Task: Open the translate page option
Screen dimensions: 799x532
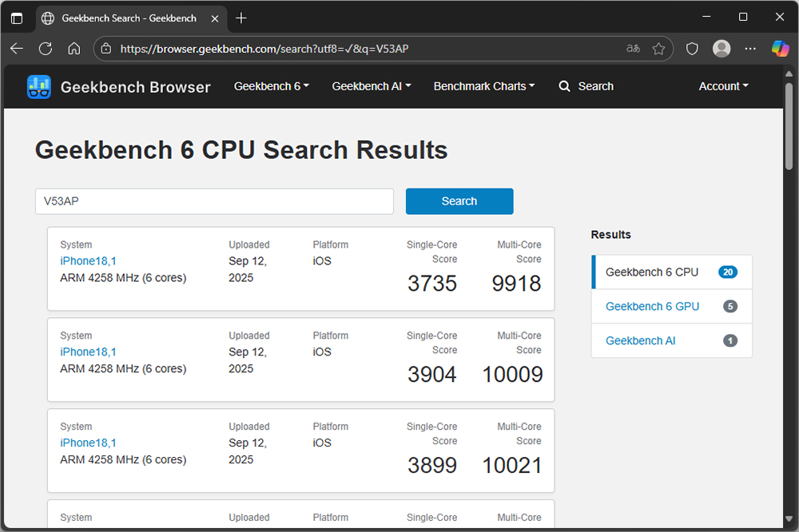Action: coord(633,49)
